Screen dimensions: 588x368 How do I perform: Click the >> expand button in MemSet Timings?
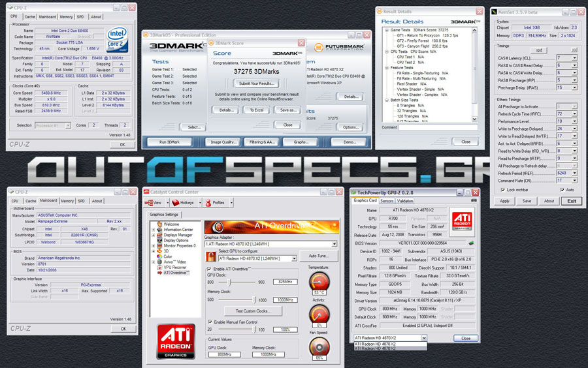click(x=574, y=50)
